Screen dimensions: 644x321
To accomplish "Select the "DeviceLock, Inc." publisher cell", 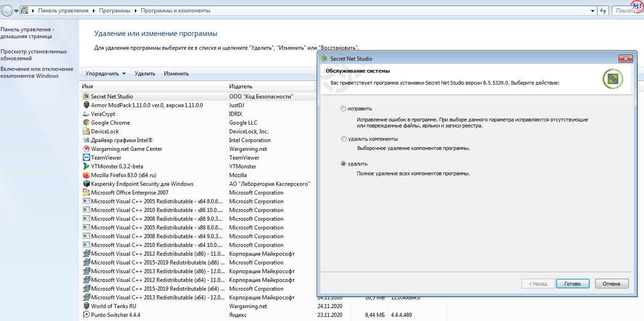I will 249,132.
